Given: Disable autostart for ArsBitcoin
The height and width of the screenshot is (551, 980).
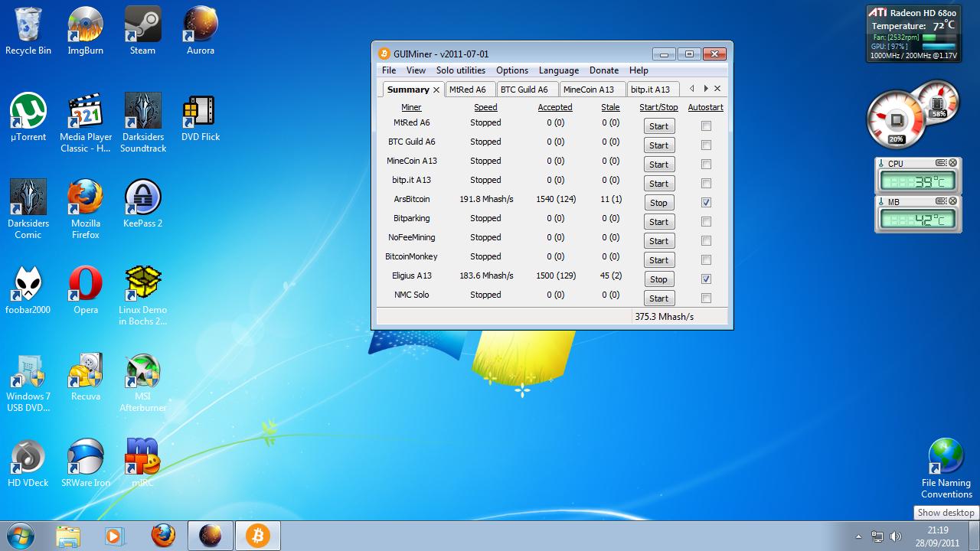Looking at the screenshot, I should pos(706,202).
